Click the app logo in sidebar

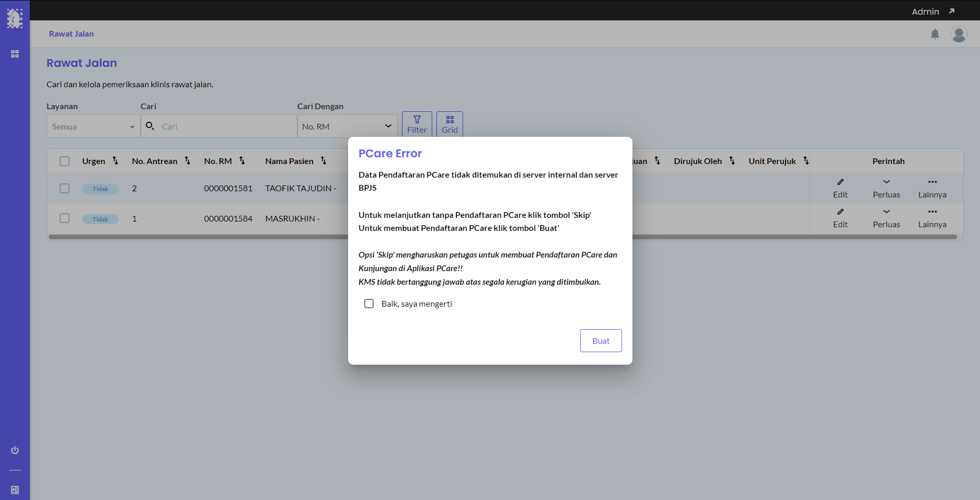coord(15,19)
